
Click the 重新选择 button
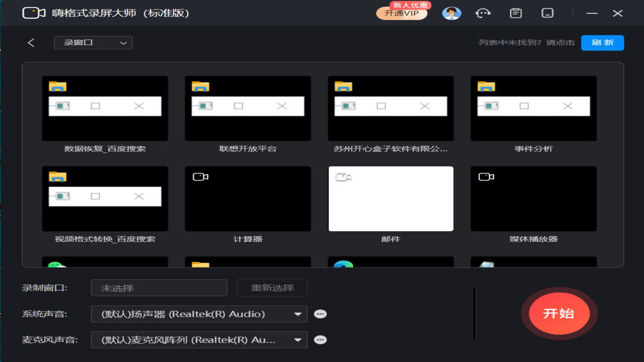[272, 288]
